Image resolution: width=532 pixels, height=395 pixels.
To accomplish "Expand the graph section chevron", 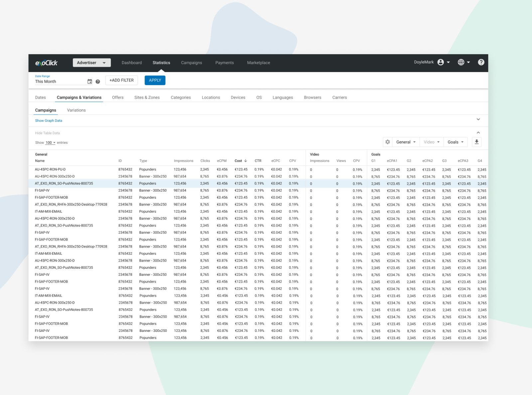I will coord(478,119).
